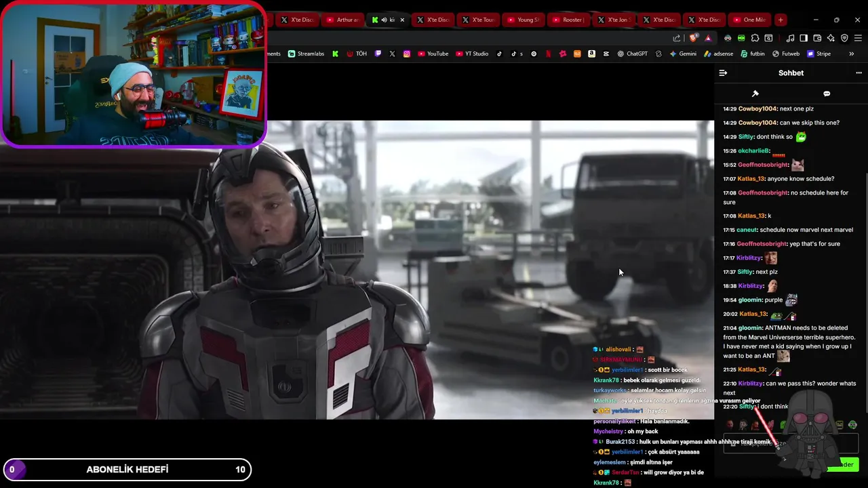This screenshot has height=488, width=868.
Task: Open the YouTube bookmark
Action: point(433,54)
